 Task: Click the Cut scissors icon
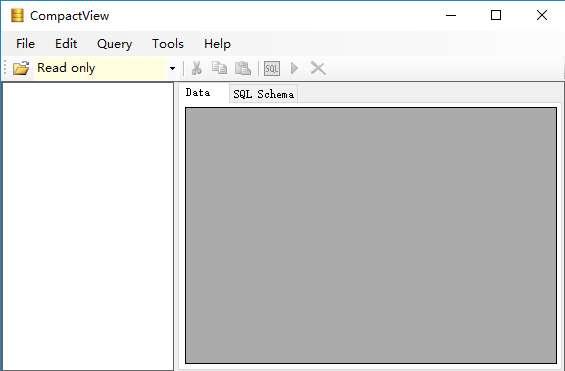coord(196,68)
